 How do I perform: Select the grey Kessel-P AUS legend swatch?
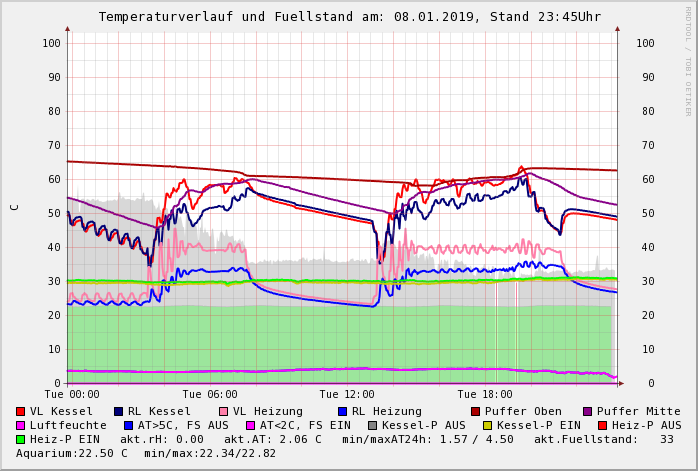[372, 425]
